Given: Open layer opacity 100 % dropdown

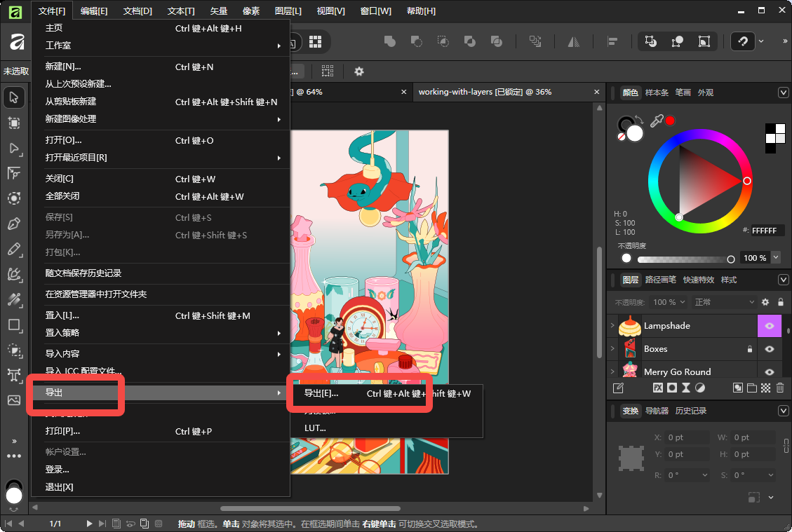Looking at the screenshot, I should (669, 302).
